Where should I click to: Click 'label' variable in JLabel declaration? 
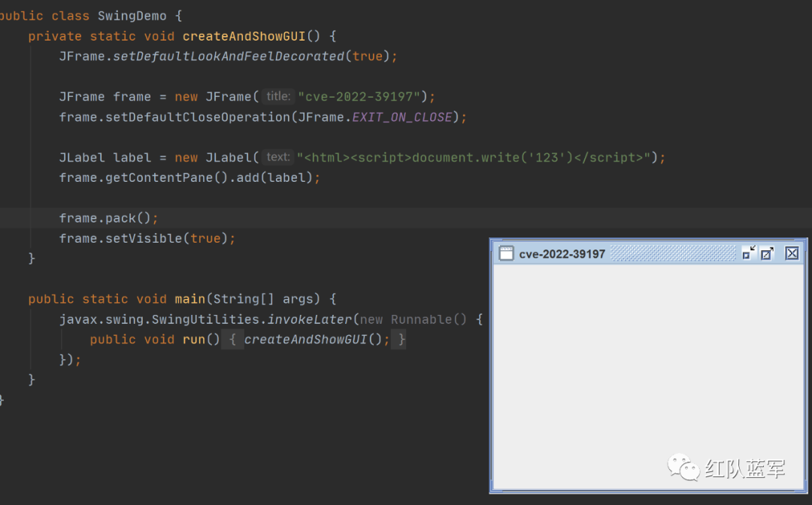click(x=132, y=157)
